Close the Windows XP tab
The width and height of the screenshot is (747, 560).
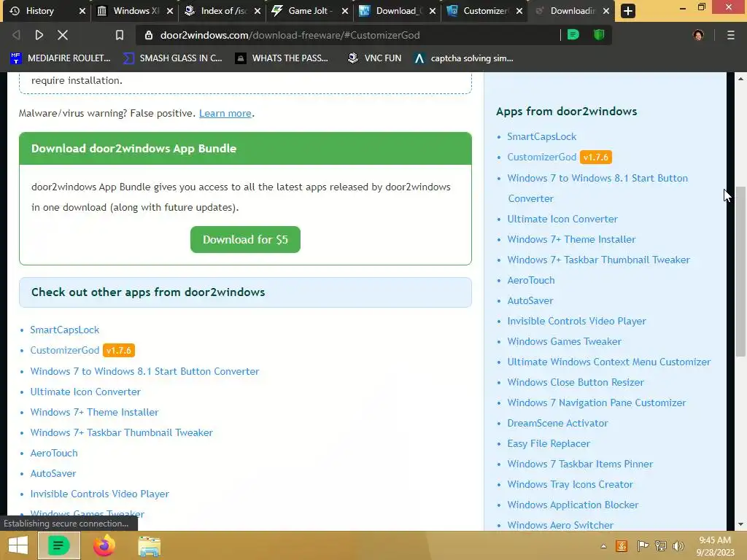tap(169, 11)
